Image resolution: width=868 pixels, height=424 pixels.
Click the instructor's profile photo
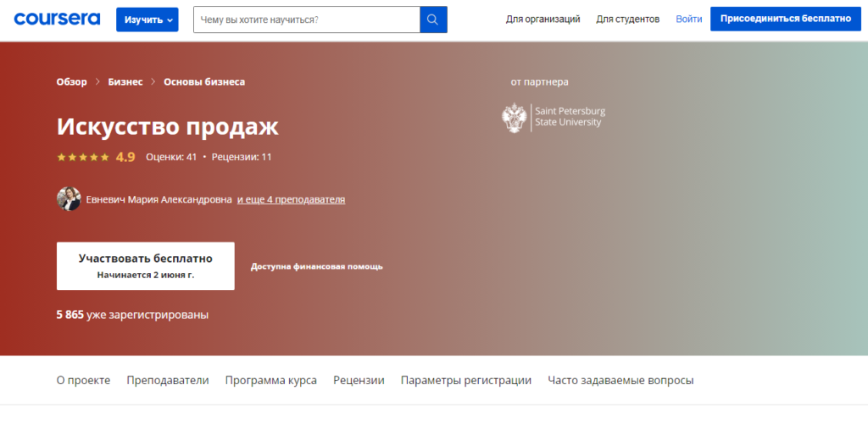69,199
